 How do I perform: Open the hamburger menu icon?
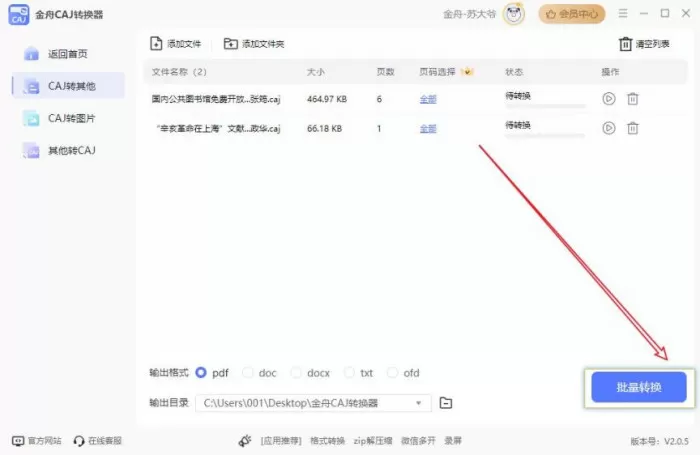pos(623,13)
